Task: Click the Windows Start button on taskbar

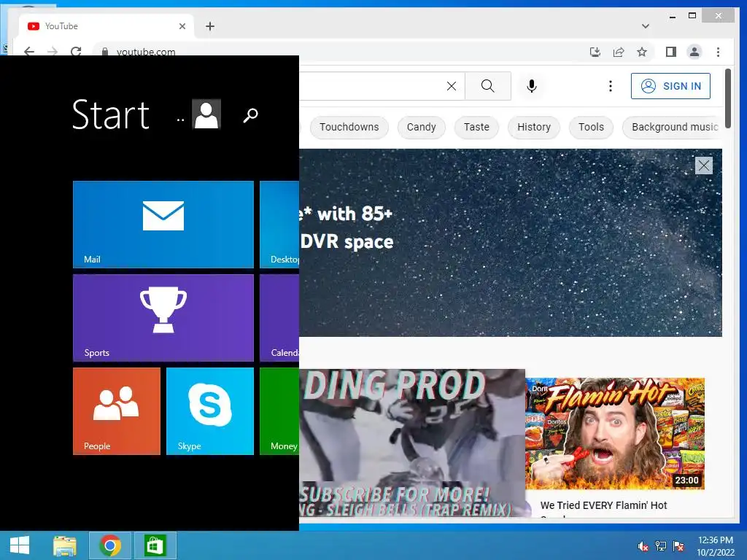Action: 20,545
